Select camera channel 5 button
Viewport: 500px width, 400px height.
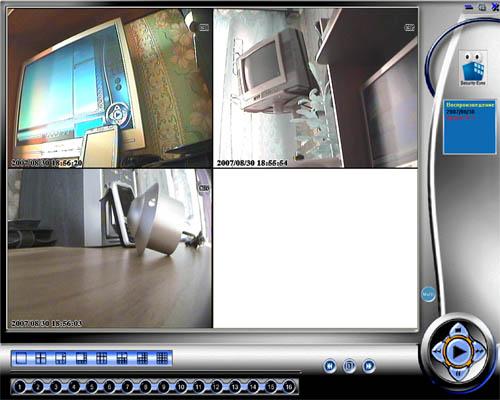click(91, 387)
